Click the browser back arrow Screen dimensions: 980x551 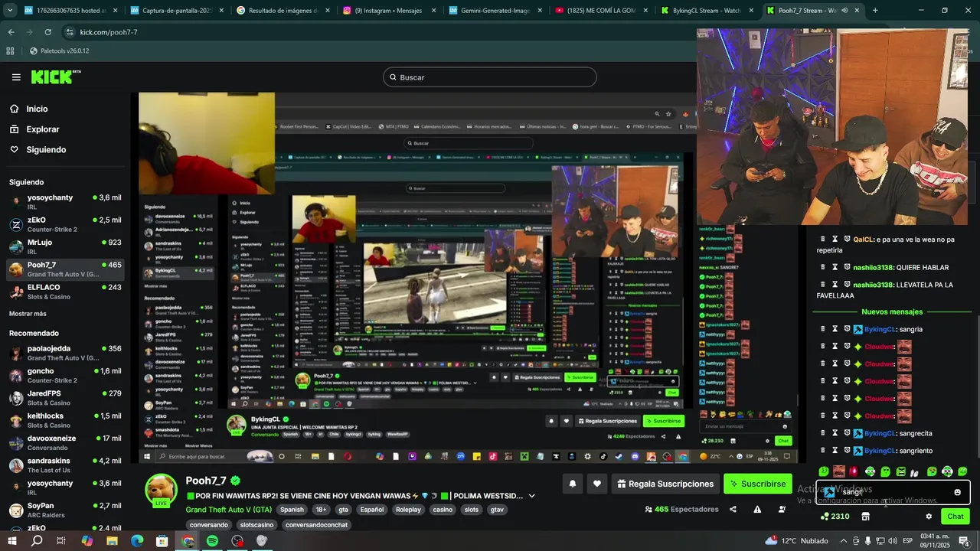click(x=11, y=32)
